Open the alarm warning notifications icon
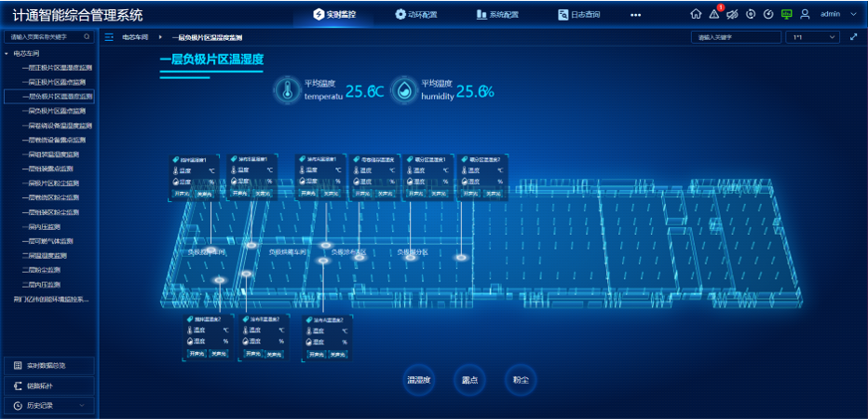Viewport: 868px width, 419px height. click(x=714, y=14)
